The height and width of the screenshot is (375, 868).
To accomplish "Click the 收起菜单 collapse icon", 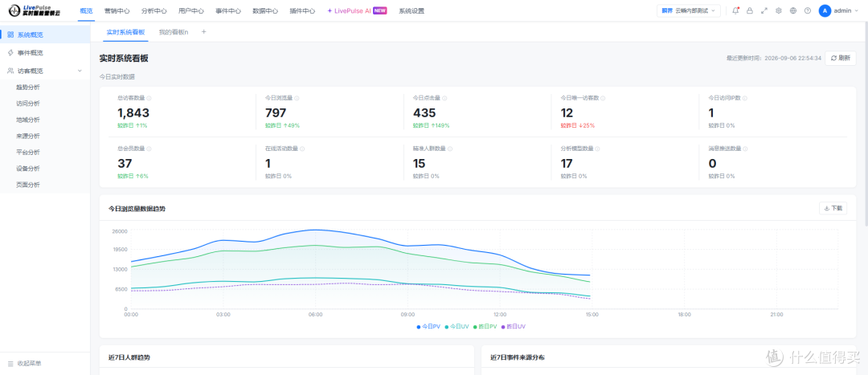I will 10,364.
